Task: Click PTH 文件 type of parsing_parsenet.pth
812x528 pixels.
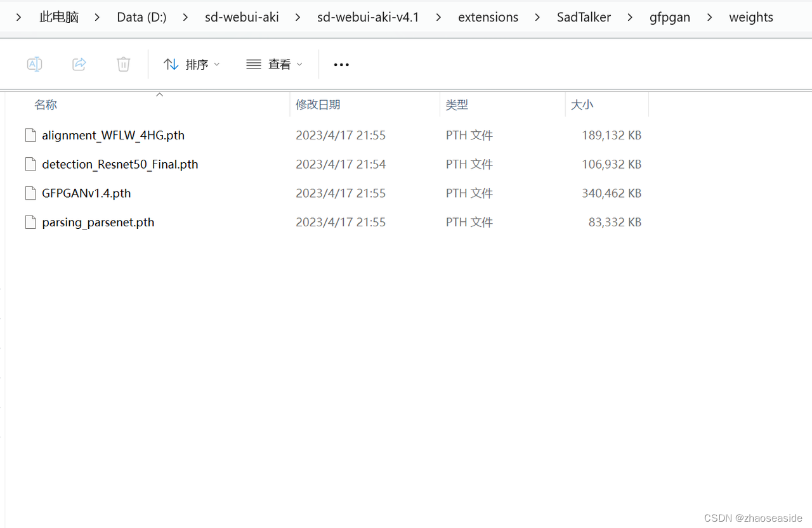Action: click(469, 222)
